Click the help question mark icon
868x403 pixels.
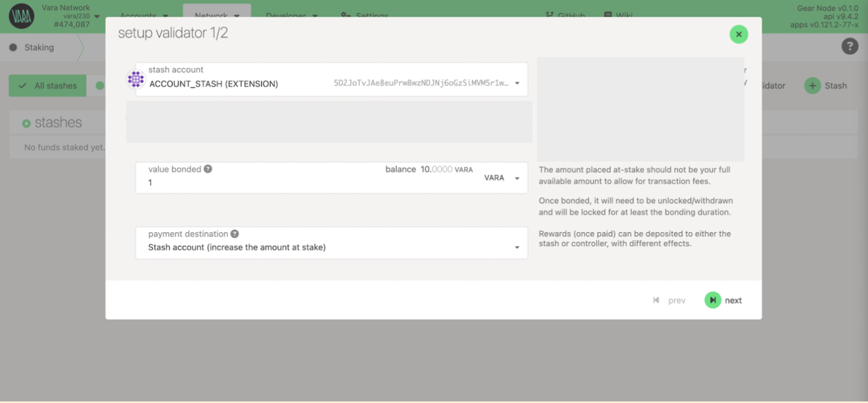coord(850,47)
